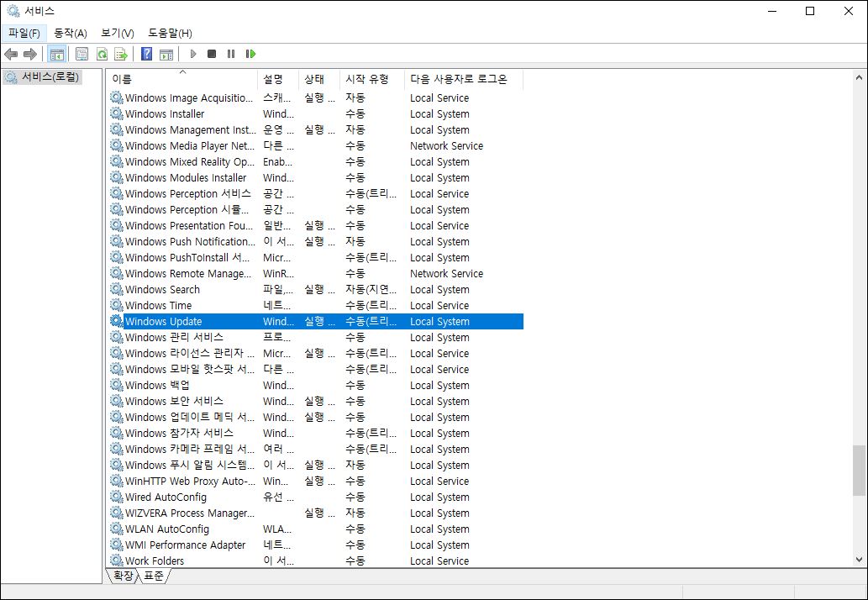
Task: Pause the service with the pause icon
Action: [x=231, y=54]
